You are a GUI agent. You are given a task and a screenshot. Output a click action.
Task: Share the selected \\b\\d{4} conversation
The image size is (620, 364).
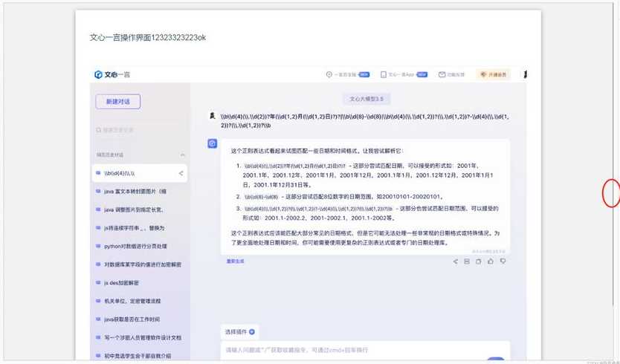pyautogui.click(x=181, y=173)
